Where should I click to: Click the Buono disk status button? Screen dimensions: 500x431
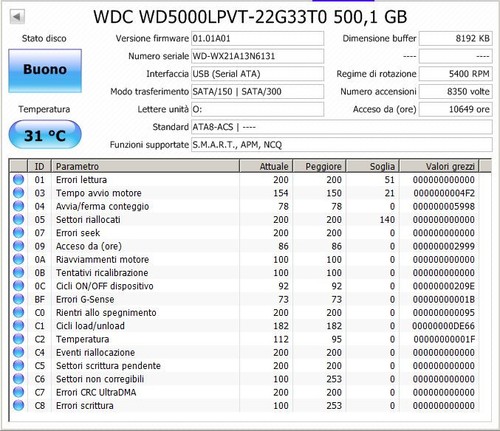45,71
